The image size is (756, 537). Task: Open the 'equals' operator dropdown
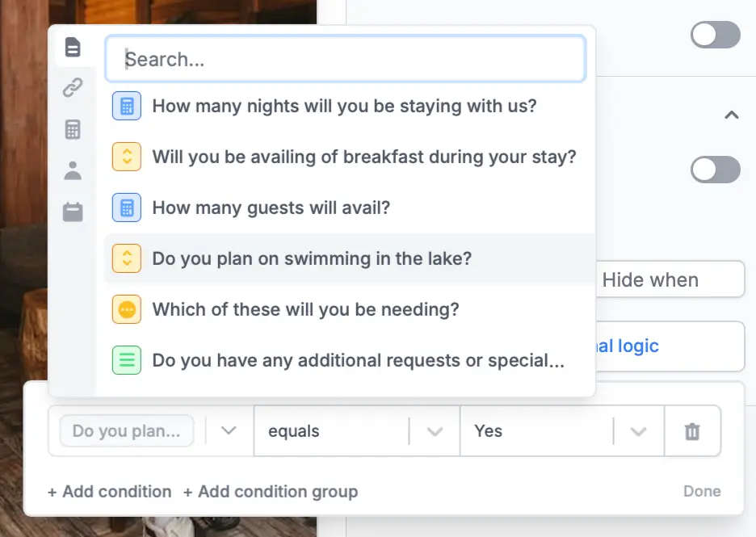point(435,431)
